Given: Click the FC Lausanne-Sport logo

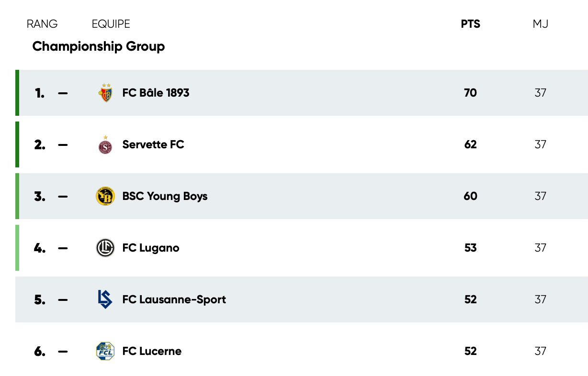Looking at the screenshot, I should pyautogui.click(x=105, y=299).
